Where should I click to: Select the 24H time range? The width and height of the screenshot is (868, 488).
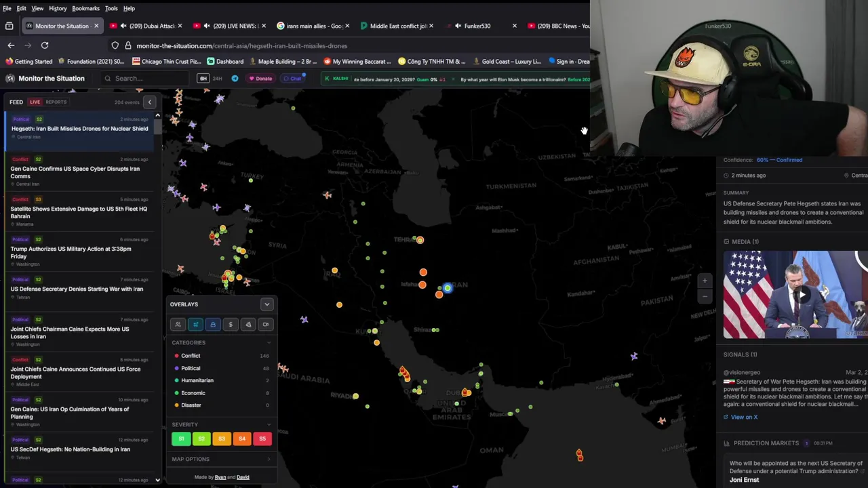218,79
